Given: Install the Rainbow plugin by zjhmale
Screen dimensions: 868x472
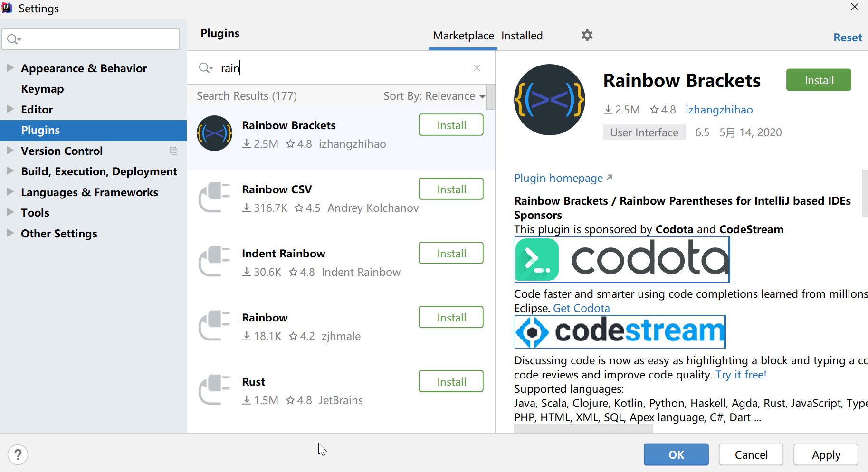Looking at the screenshot, I should 451,317.
